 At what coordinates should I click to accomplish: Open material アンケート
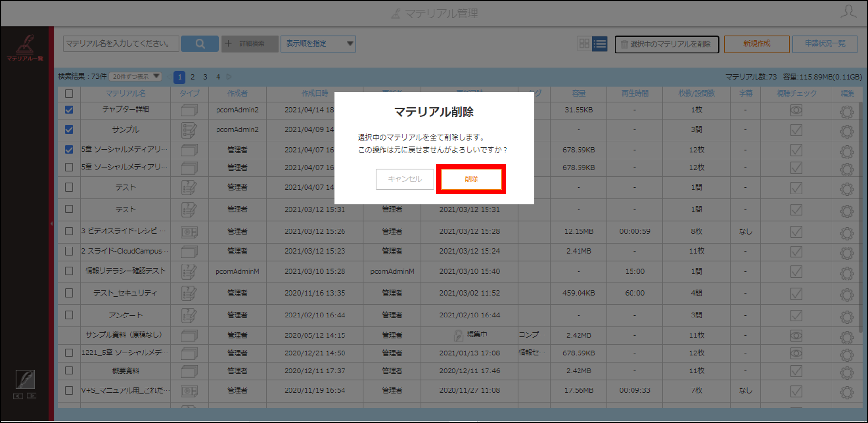126,315
